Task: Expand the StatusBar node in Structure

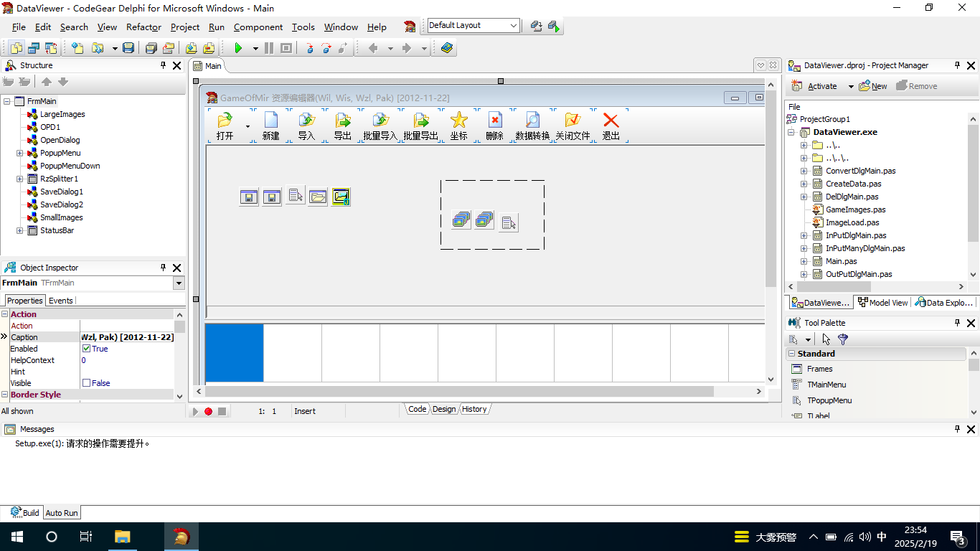Action: tap(20, 230)
